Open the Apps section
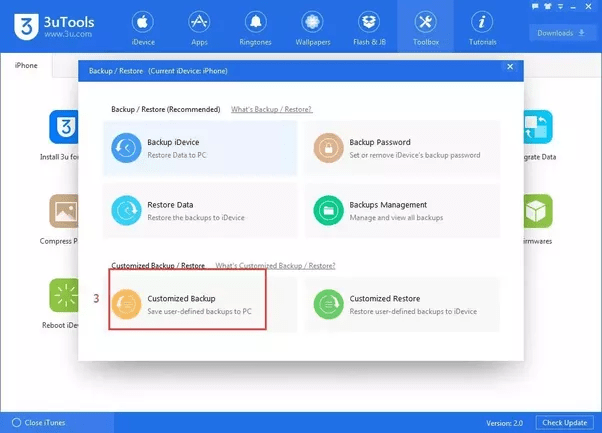 click(x=199, y=28)
